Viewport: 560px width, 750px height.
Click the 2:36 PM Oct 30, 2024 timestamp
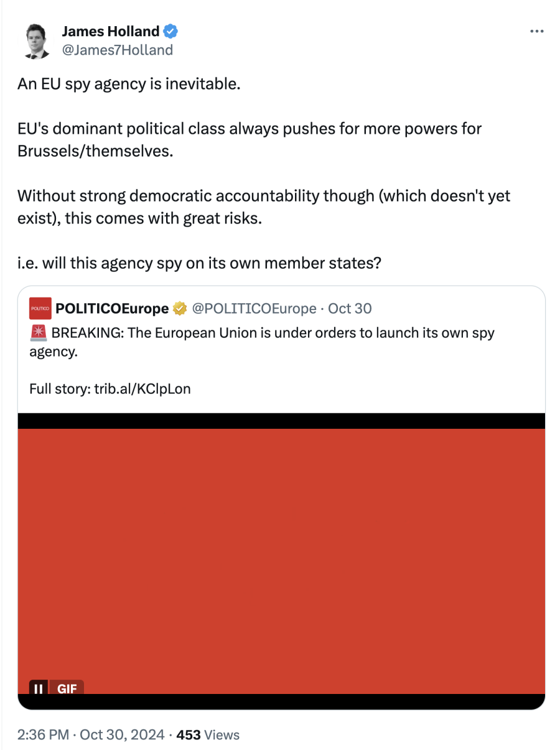pos(91,735)
